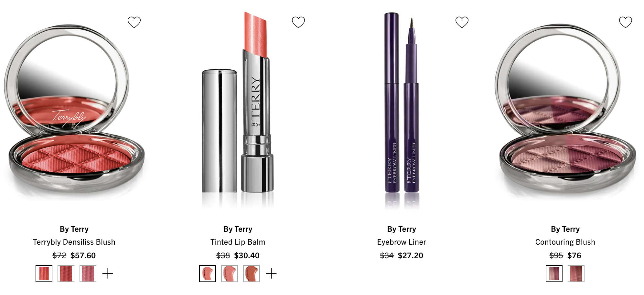
Task: Tap the heart icon for Eyebrow Liner
Action: (462, 22)
